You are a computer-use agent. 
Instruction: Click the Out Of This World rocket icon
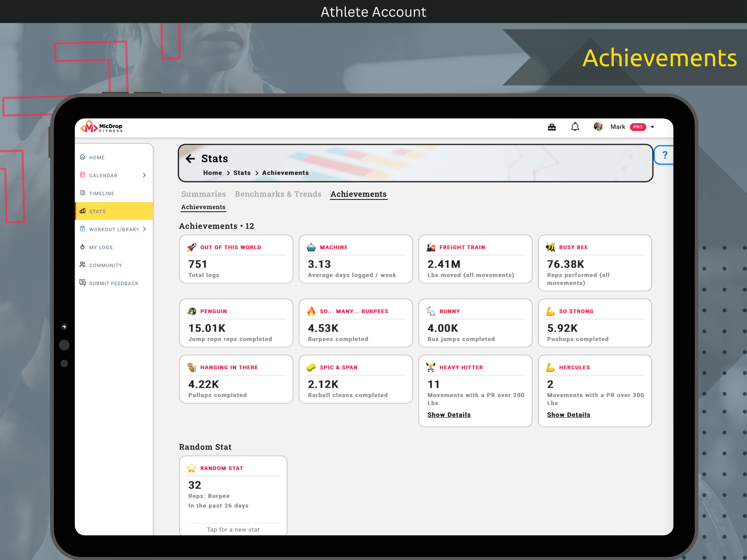point(191,247)
